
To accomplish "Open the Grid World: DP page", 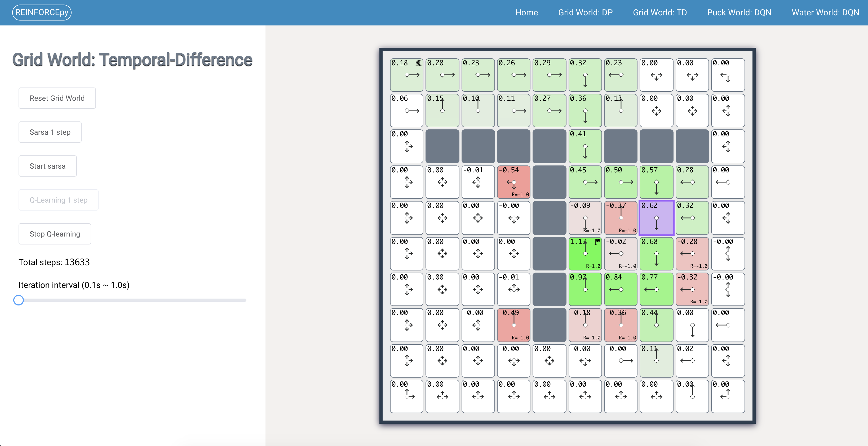I will [x=585, y=12].
